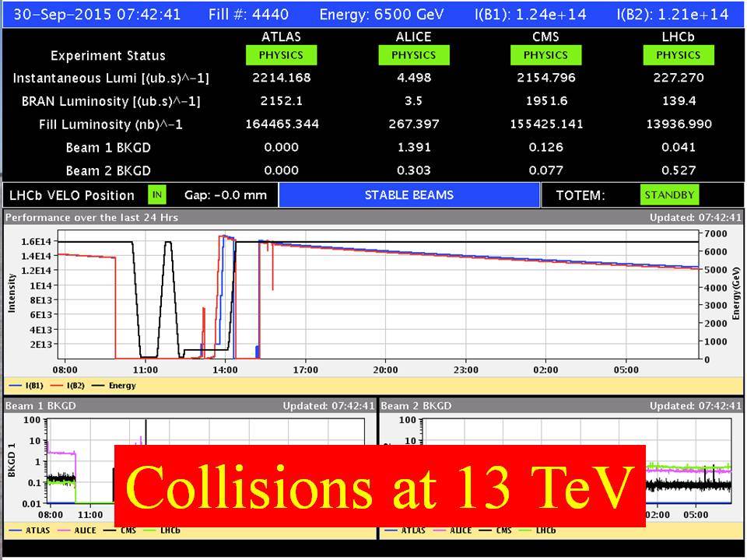Click the Energy legend entry

114,386
